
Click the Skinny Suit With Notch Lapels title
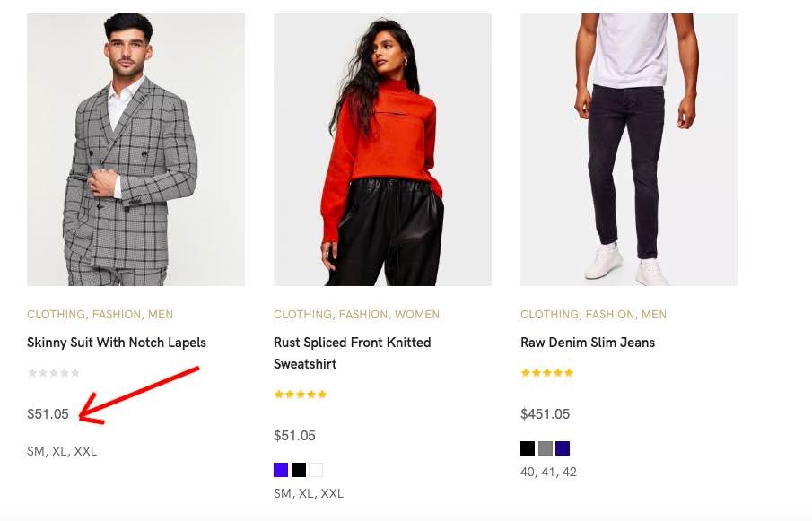(117, 343)
